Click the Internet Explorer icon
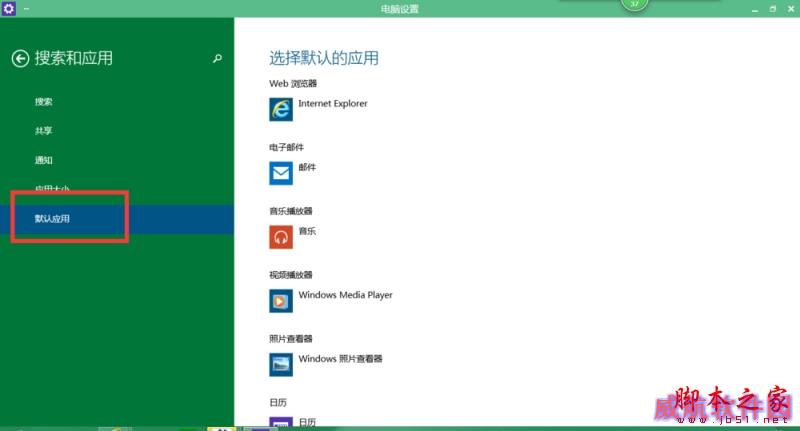Viewport: 800px width, 431px height. [x=281, y=109]
